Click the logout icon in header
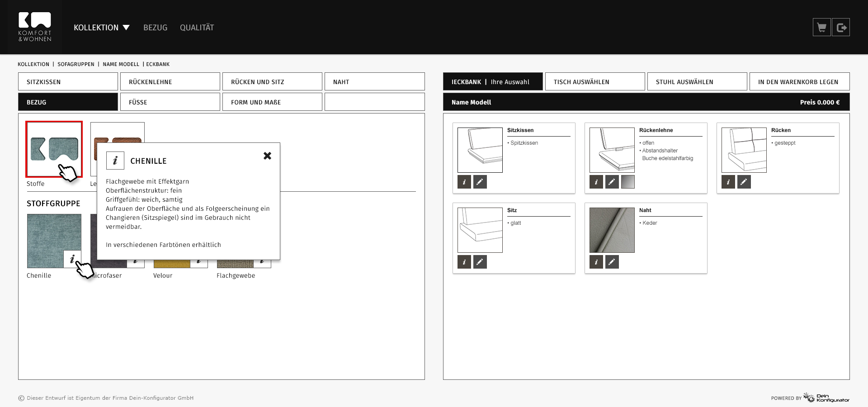Viewport: 868px width, 407px height. pos(841,28)
